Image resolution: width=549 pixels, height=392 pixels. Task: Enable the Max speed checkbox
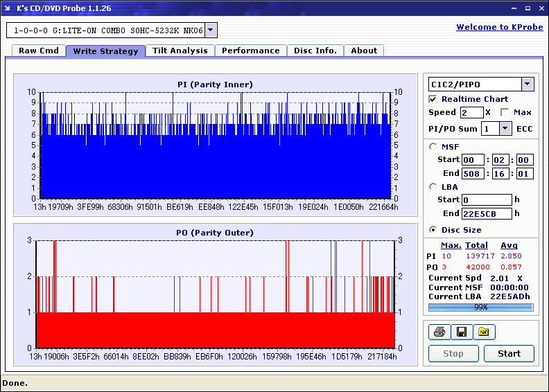point(505,112)
